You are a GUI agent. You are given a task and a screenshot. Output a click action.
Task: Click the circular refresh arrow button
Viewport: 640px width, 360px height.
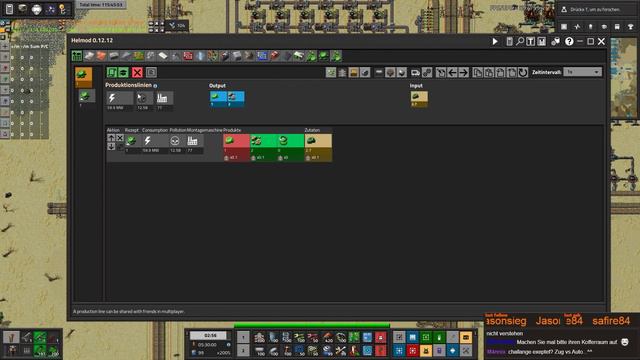pyautogui.click(x=523, y=73)
